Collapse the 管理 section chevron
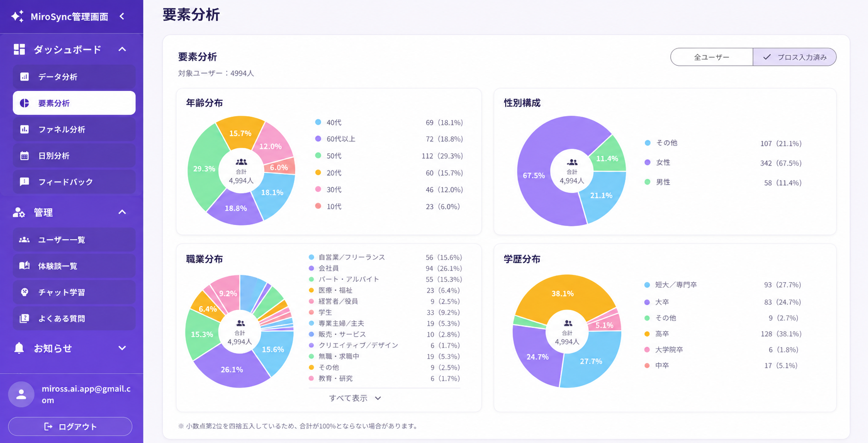This screenshot has height=443, width=868. 122,212
